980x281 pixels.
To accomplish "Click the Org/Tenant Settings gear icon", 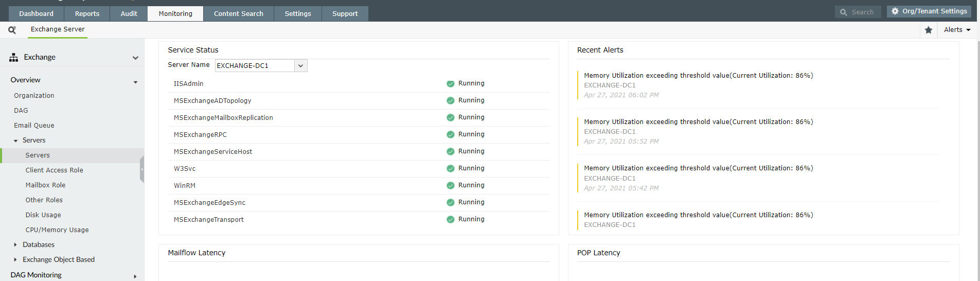I will click(895, 11).
